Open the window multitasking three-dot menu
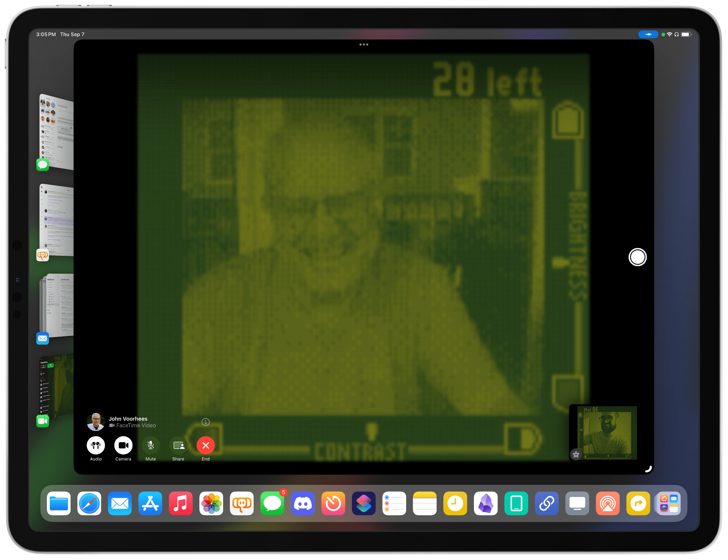The width and height of the screenshot is (728, 560). click(364, 44)
